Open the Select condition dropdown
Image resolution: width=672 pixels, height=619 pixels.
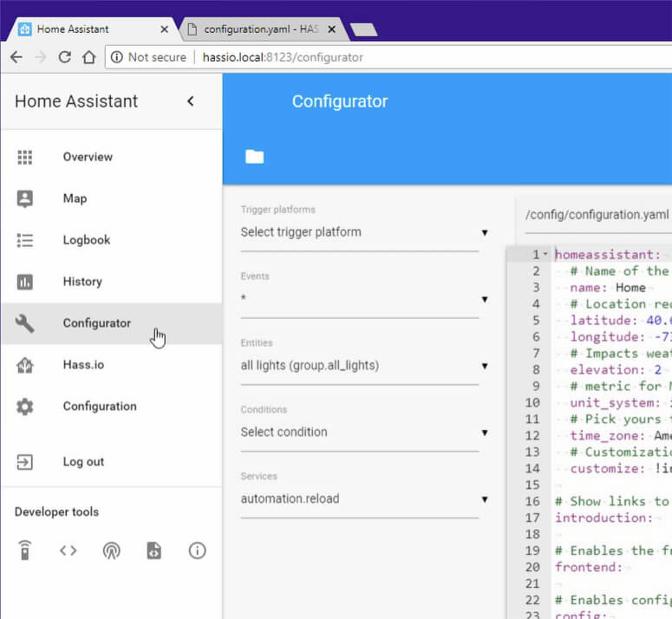coord(363,433)
